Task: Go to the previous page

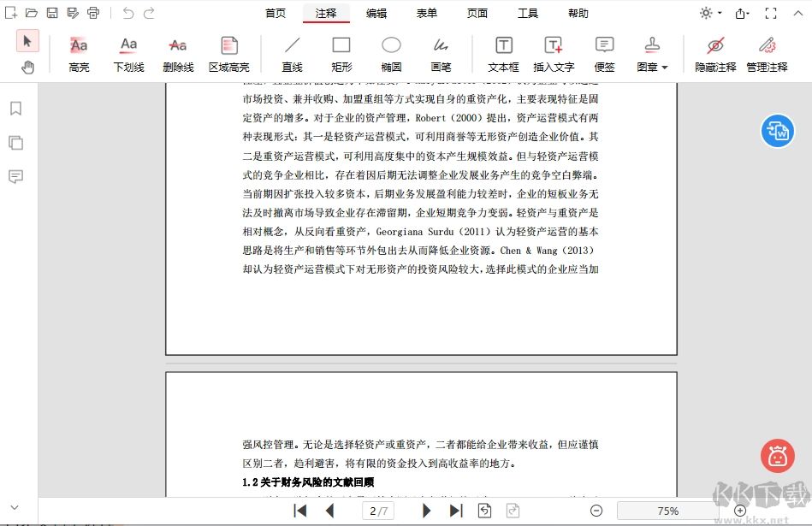Action: (x=329, y=511)
